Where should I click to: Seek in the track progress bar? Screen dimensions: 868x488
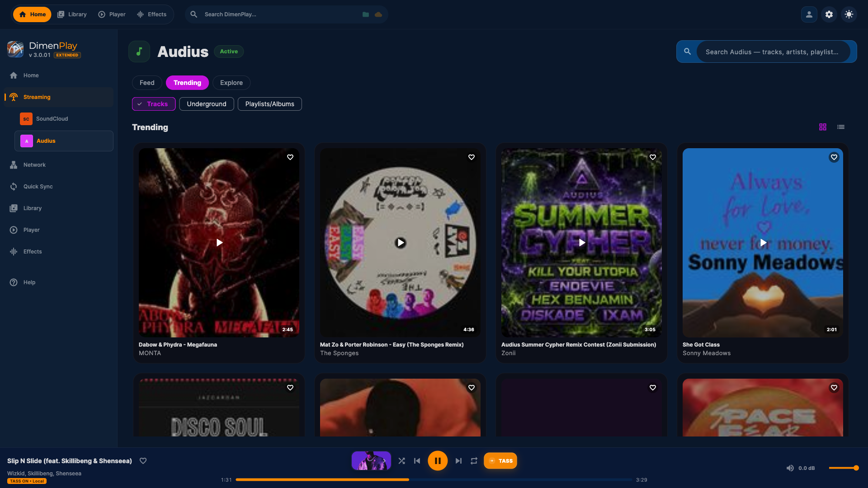pos(434,480)
